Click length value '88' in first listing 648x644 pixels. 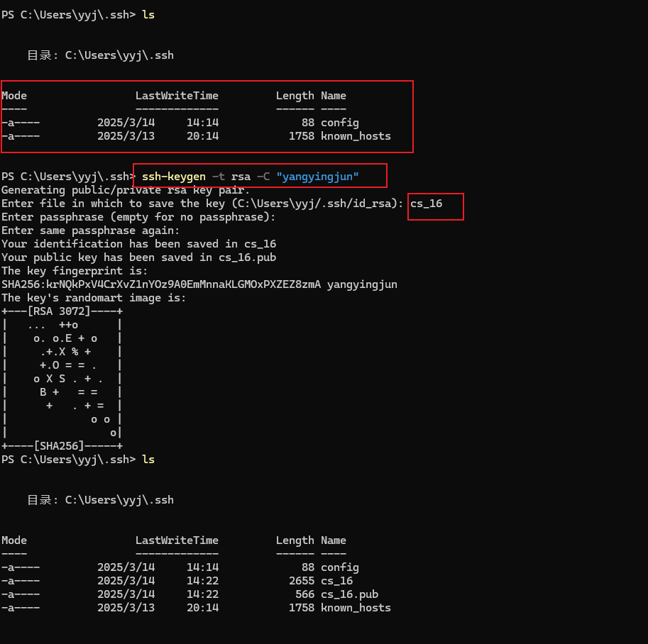(x=308, y=123)
